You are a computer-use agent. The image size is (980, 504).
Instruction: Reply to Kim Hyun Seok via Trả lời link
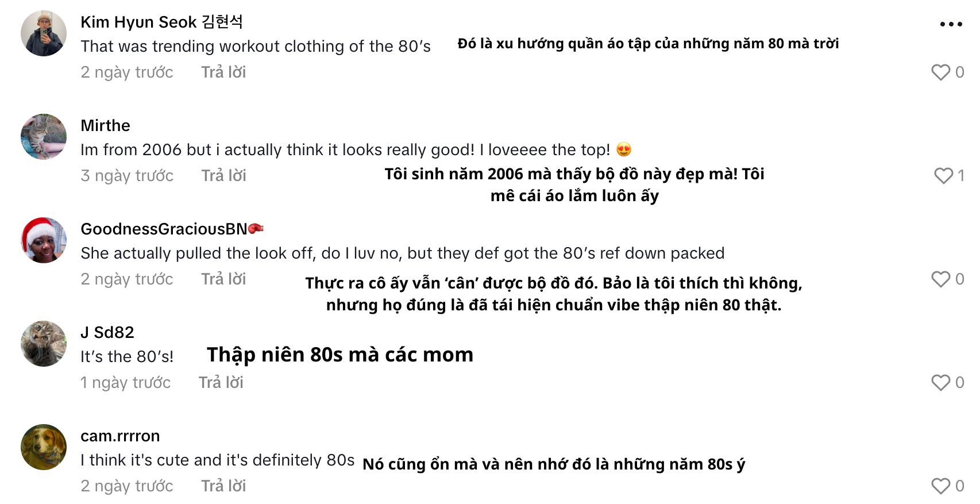pyautogui.click(x=223, y=72)
